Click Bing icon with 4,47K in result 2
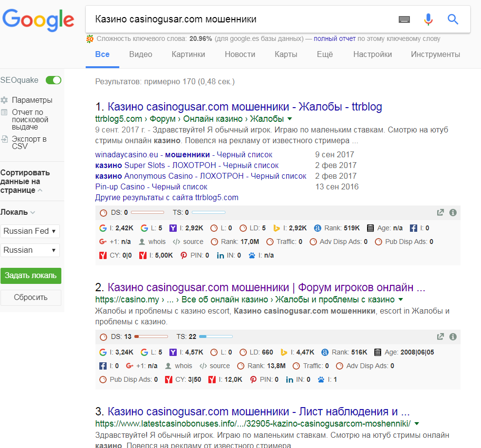Viewport: 481px width, 448px height. pyautogui.click(x=284, y=352)
